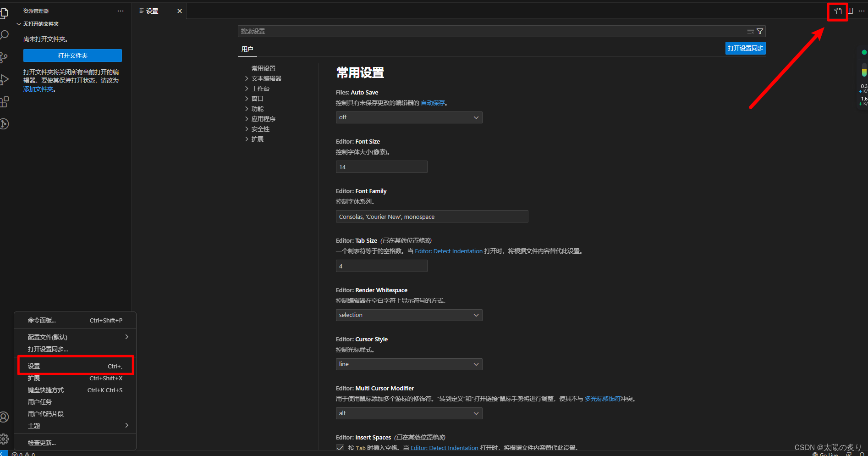Screen dimensions: 868x456
Task: Select 命令面板 menu entry
Action: pos(75,320)
